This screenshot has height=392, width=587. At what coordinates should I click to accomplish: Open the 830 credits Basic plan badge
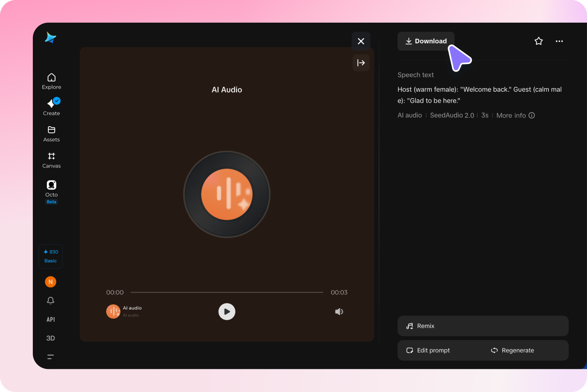[x=51, y=256]
